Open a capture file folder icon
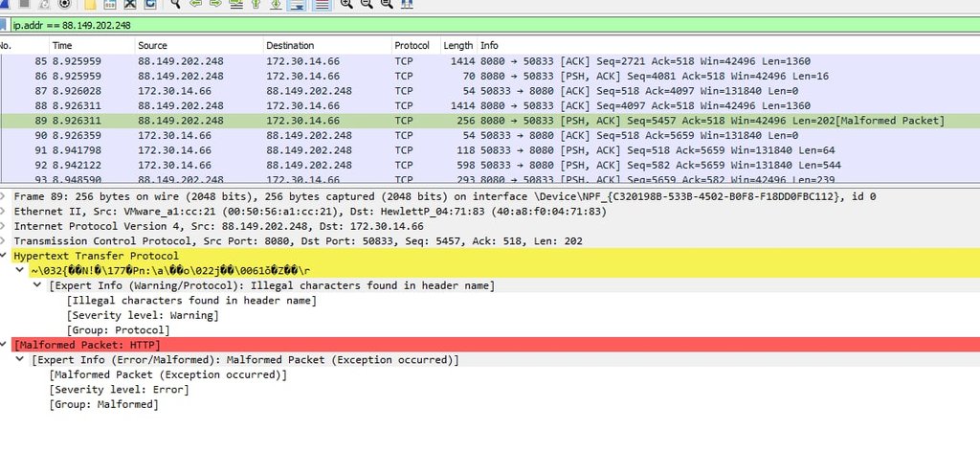The height and width of the screenshot is (475, 980). (x=89, y=3)
